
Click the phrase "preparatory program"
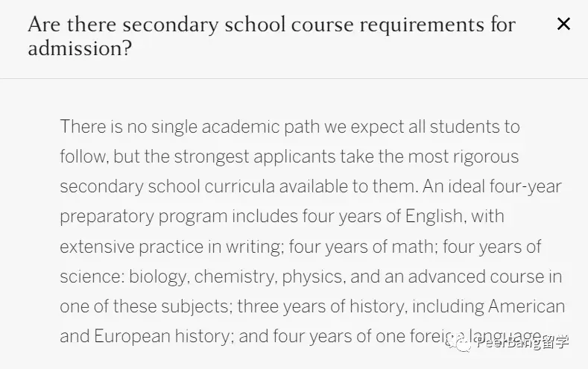pos(143,216)
